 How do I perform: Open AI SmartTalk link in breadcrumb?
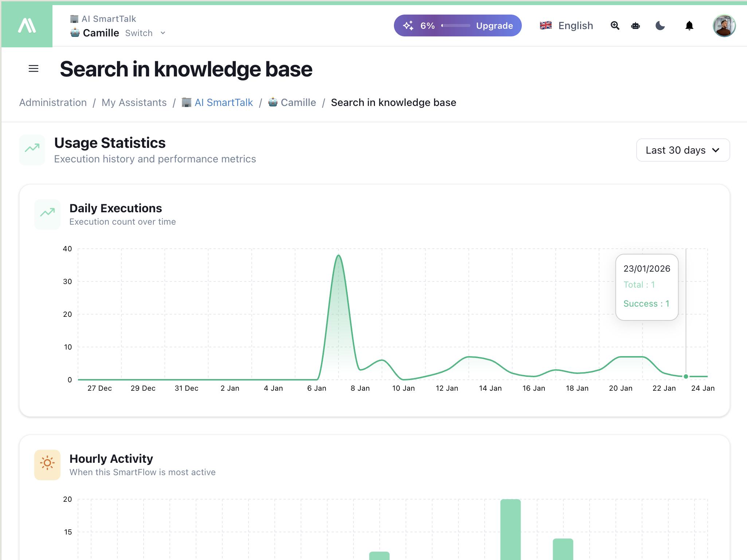pos(223,102)
